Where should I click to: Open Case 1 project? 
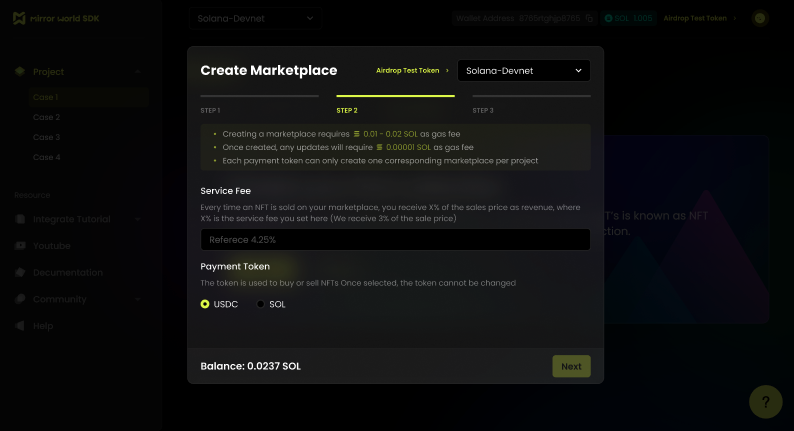pos(89,97)
